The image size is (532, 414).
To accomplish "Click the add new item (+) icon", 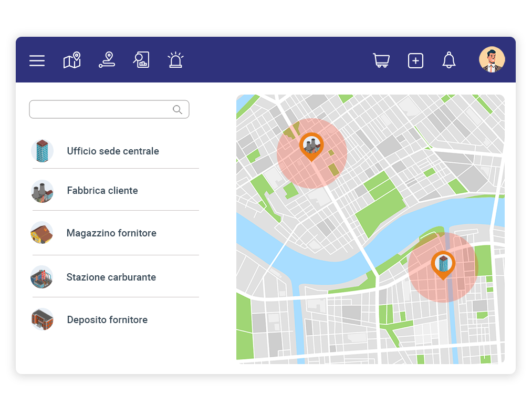I will coord(415,60).
